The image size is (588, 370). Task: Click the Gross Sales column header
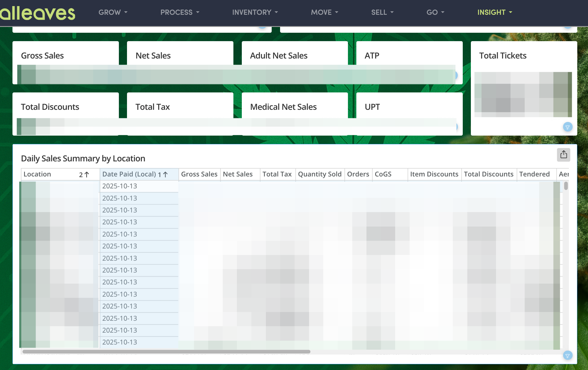199,174
